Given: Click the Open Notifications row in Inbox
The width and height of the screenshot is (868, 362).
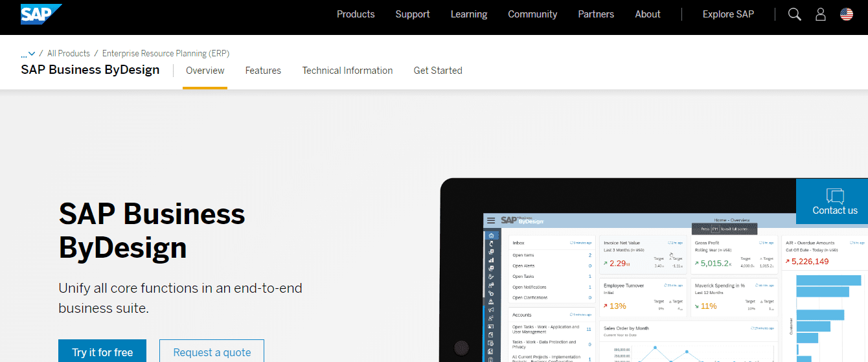Looking at the screenshot, I should pyautogui.click(x=552, y=287).
